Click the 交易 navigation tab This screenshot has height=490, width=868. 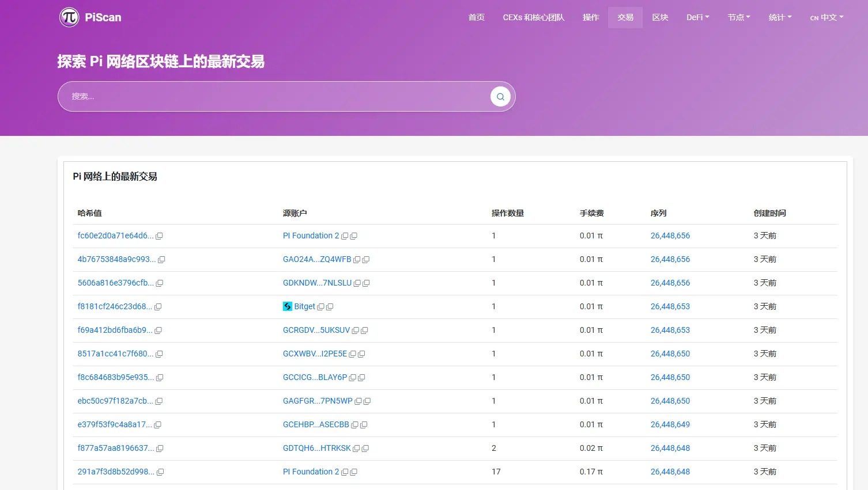pyautogui.click(x=625, y=17)
